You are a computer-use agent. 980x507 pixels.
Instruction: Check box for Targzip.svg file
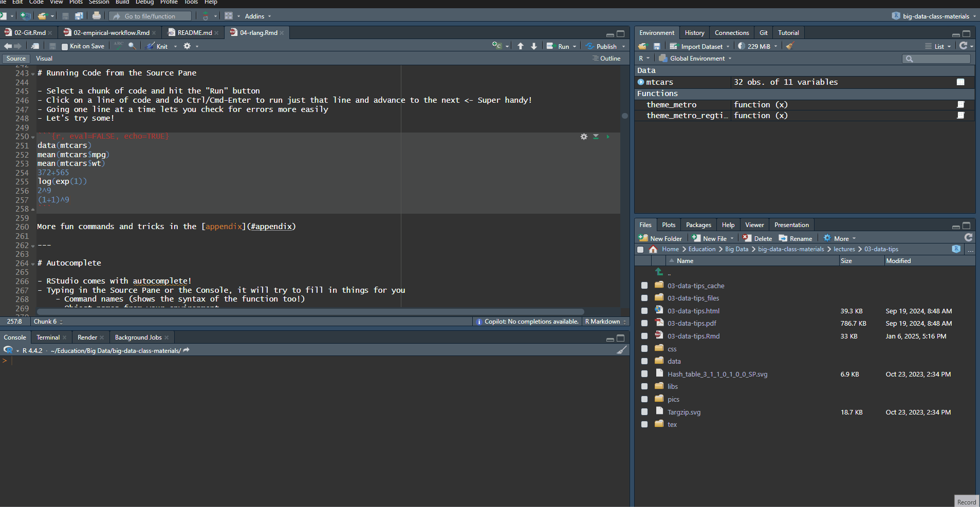point(644,412)
